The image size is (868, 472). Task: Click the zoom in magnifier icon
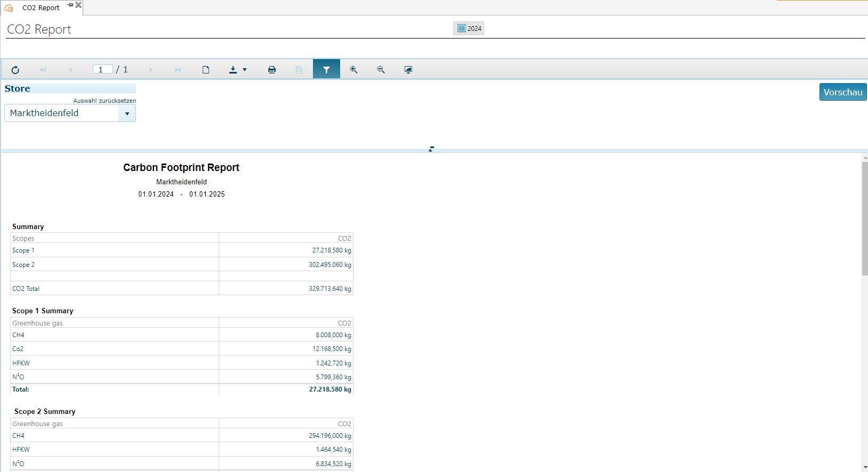[353, 70]
